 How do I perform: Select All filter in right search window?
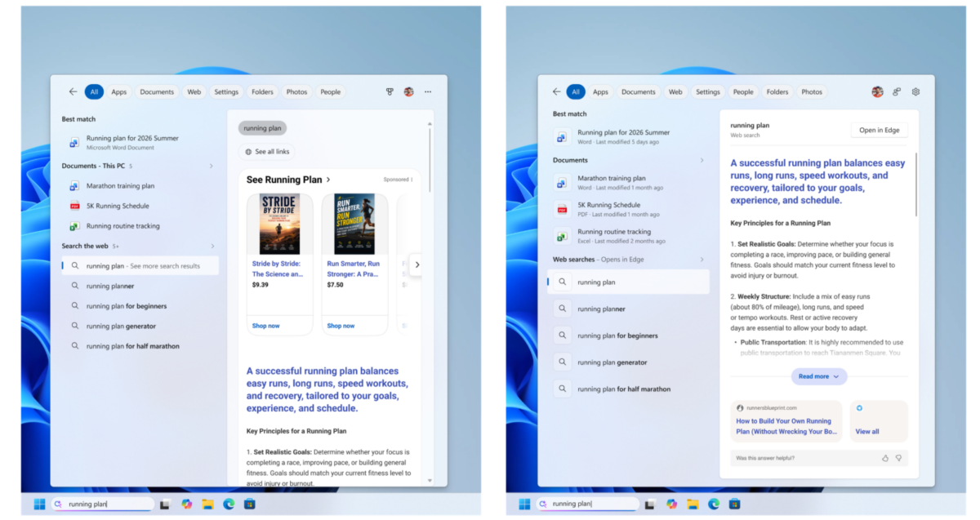click(x=576, y=92)
